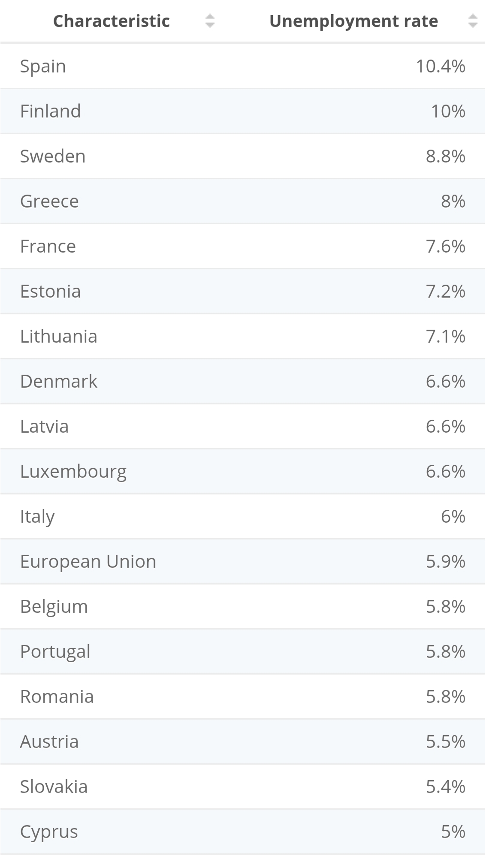
Task: Click Spain's 10.4% rate value
Action: pyautogui.click(x=441, y=66)
